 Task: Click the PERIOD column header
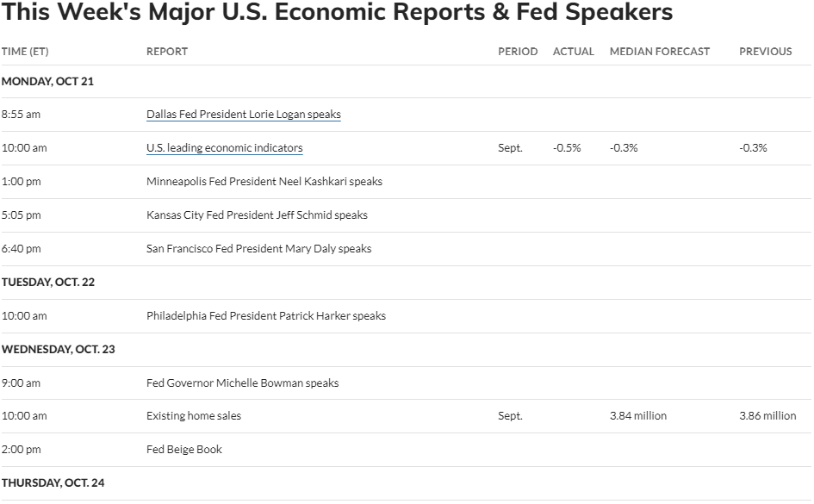(x=518, y=52)
